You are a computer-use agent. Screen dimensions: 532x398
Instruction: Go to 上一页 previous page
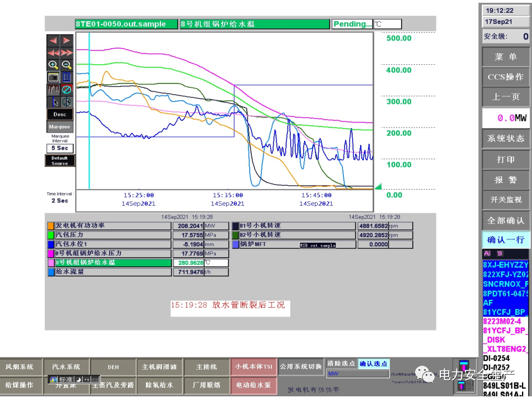(505, 97)
